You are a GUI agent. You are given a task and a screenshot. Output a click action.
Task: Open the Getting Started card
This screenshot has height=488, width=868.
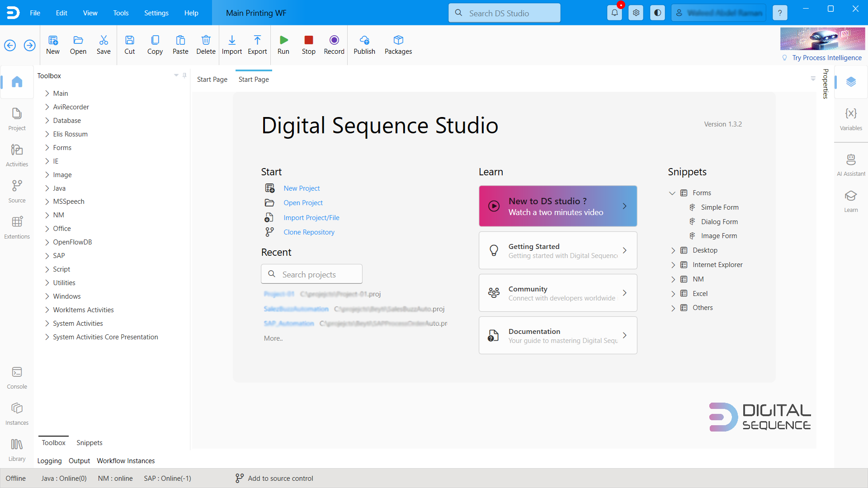tap(558, 250)
